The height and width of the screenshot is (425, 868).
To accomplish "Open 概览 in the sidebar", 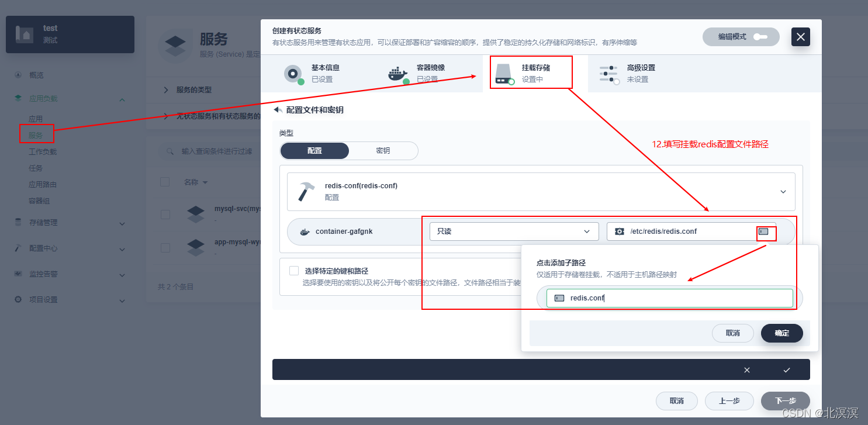I will pyautogui.click(x=36, y=75).
